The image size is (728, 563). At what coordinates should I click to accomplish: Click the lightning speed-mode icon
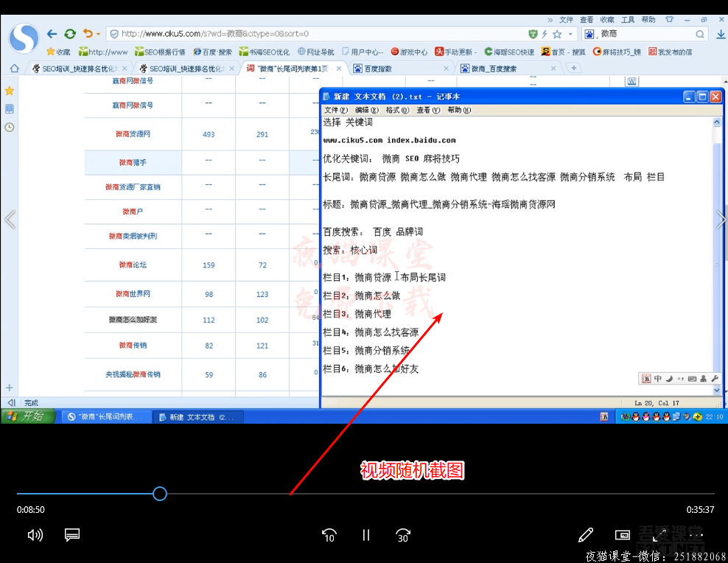[545, 34]
